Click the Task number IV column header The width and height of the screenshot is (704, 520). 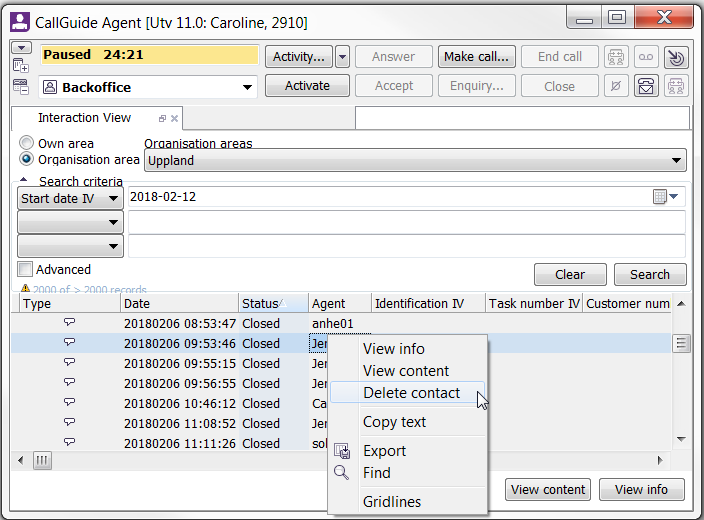tap(534, 304)
